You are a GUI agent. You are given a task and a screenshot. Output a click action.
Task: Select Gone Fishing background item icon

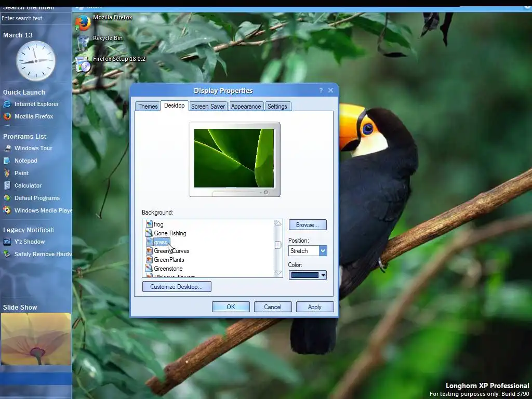(149, 233)
